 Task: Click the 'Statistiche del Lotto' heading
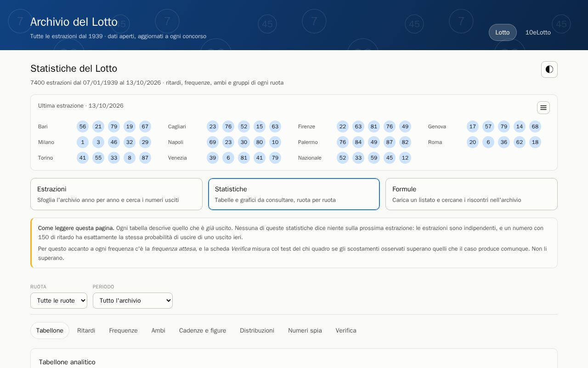73,69
